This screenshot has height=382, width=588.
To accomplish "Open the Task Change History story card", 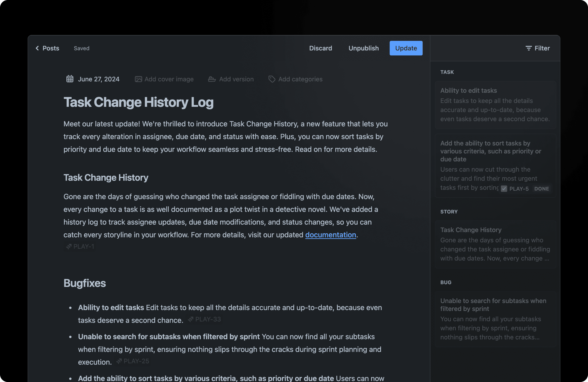I will [495, 244].
